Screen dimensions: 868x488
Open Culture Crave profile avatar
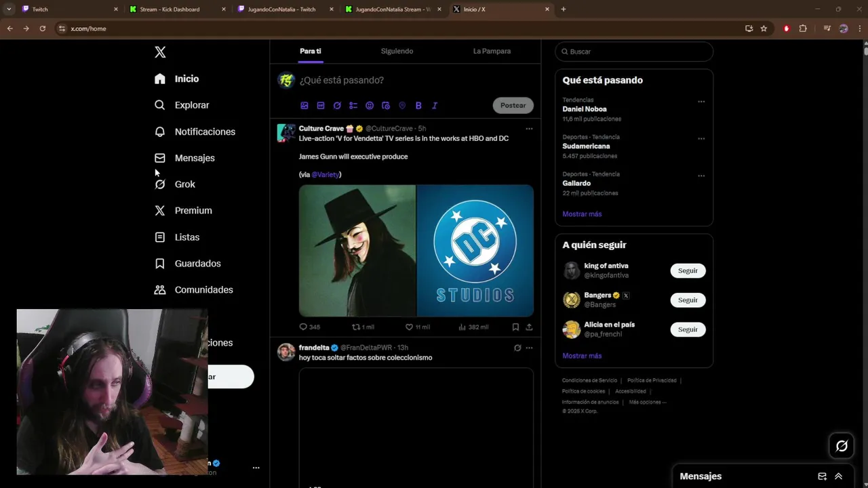[x=286, y=133]
